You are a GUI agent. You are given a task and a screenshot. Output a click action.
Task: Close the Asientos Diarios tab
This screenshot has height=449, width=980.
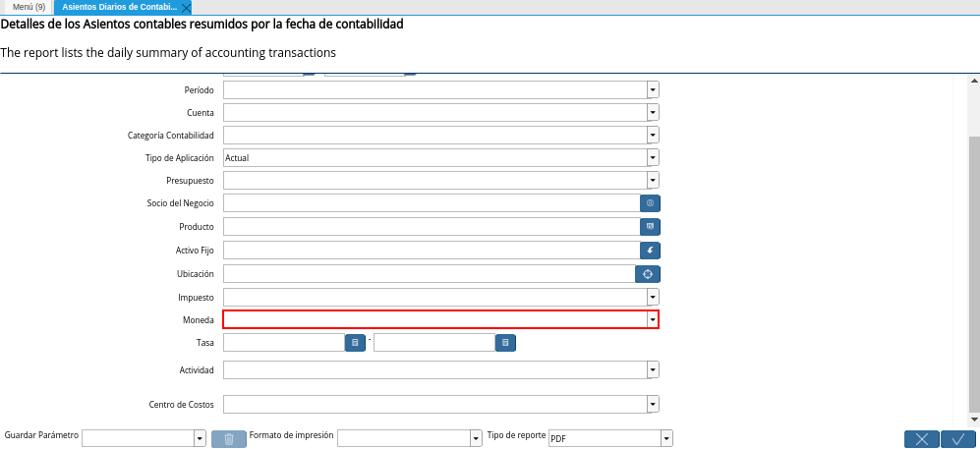click(x=186, y=8)
